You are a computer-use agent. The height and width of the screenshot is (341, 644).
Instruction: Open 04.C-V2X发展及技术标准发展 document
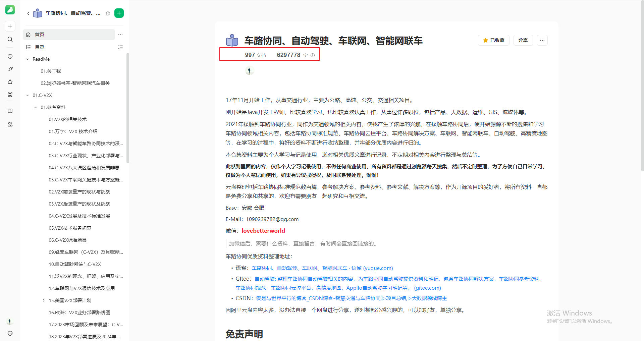[x=79, y=216]
